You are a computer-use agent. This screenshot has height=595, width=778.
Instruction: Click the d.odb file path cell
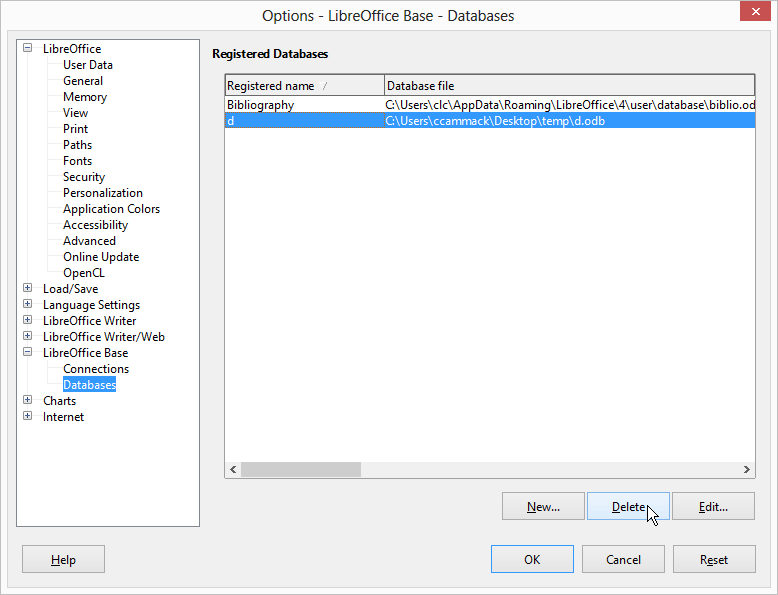(570, 121)
